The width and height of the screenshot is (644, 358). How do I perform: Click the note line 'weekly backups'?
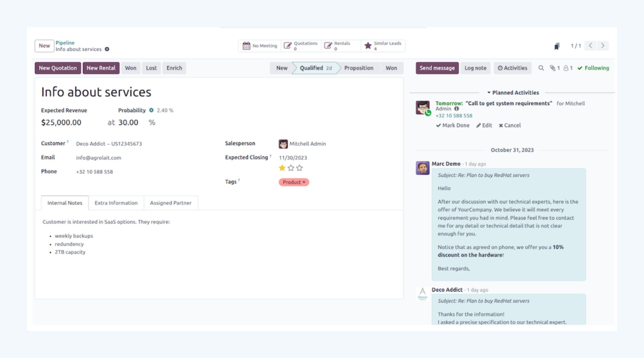coord(74,236)
